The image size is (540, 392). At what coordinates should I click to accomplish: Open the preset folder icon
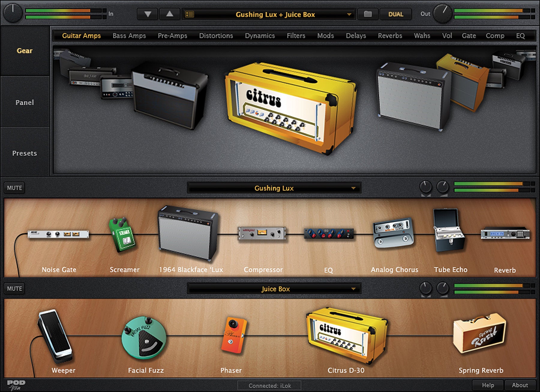pyautogui.click(x=367, y=14)
